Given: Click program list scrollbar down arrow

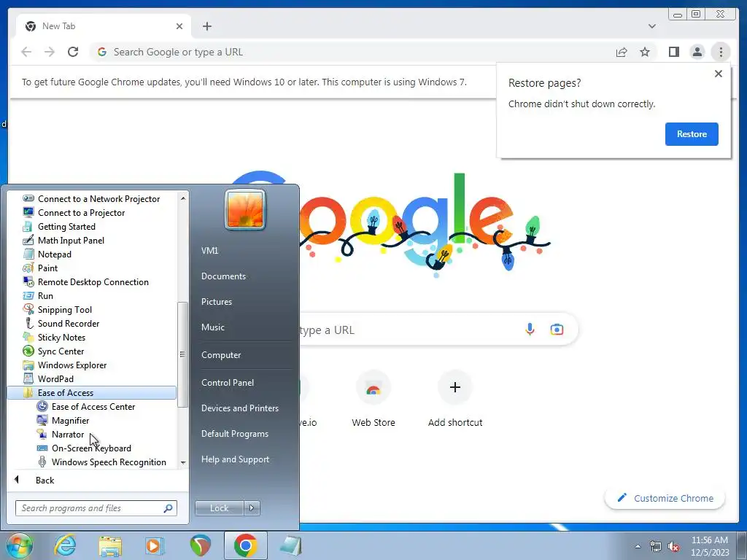Looking at the screenshot, I should 183,462.
